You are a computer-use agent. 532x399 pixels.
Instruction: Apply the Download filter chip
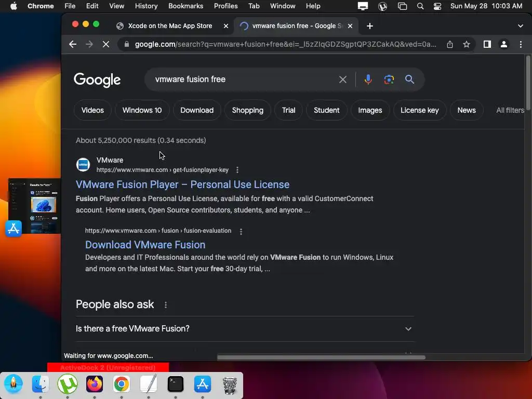coord(197,110)
